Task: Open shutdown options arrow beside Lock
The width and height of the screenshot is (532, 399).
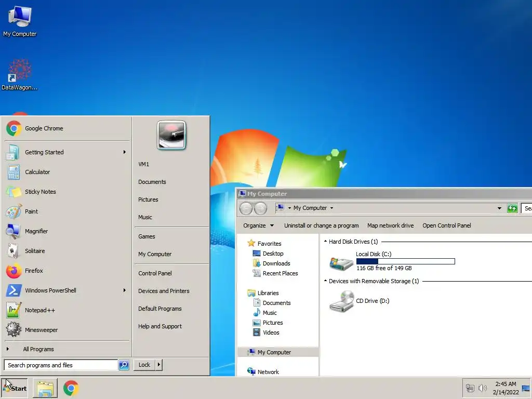Action: (159, 365)
